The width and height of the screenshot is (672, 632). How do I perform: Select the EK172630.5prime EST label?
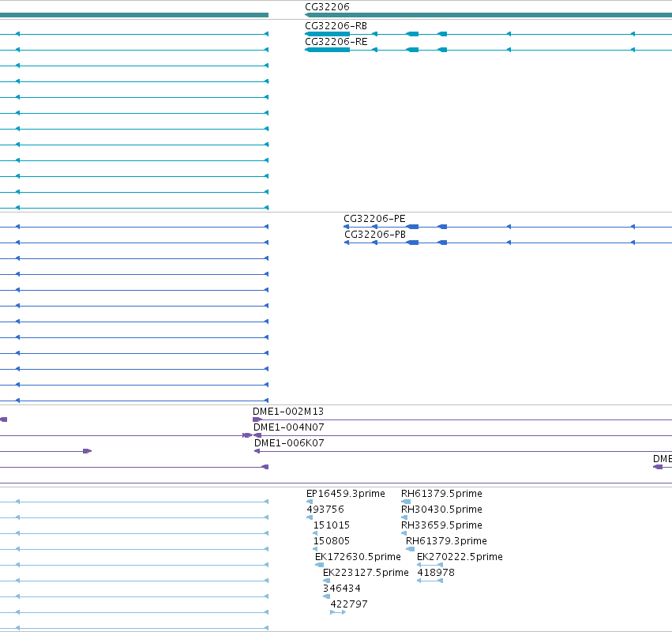point(358,557)
